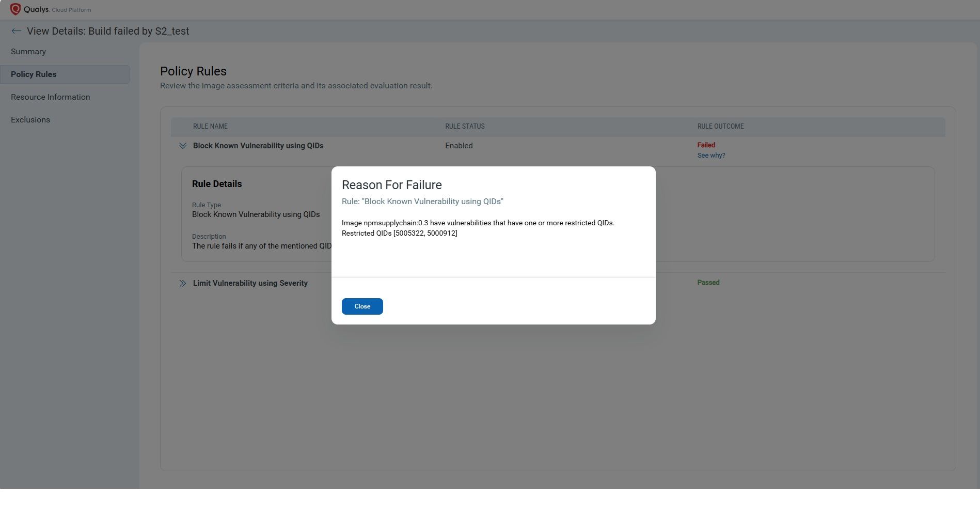Screen dimensions: 980x510
Task: Click the Enabled rule status text
Action: pyautogui.click(x=459, y=146)
